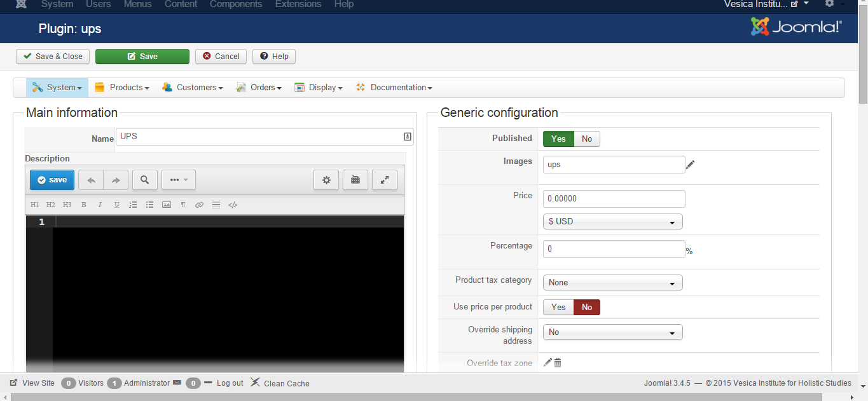Open editor settings with the gear icon
This screenshot has height=401, width=868.
click(x=326, y=180)
